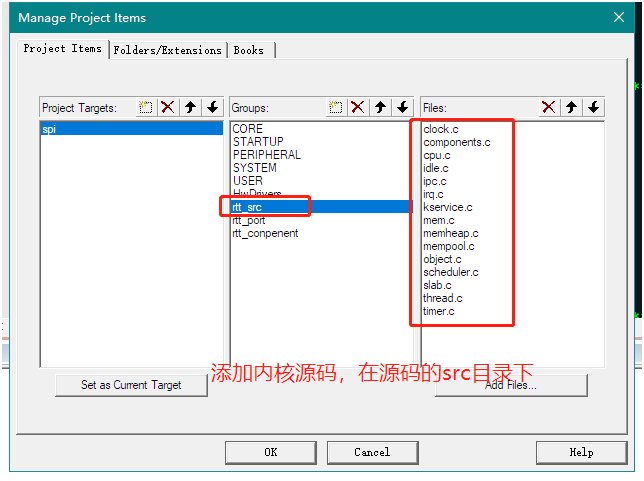Open the Books tab
The height and width of the screenshot is (481, 644).
click(x=249, y=51)
